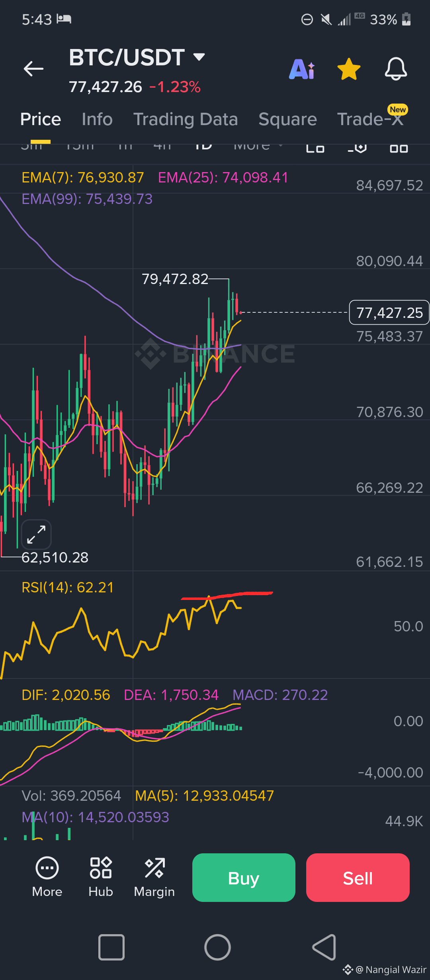Tap the DEA: 1,750.34 label

[171, 695]
